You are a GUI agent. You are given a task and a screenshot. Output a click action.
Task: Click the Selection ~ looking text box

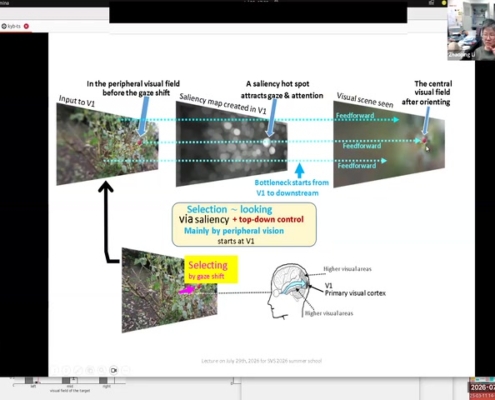[244, 224]
